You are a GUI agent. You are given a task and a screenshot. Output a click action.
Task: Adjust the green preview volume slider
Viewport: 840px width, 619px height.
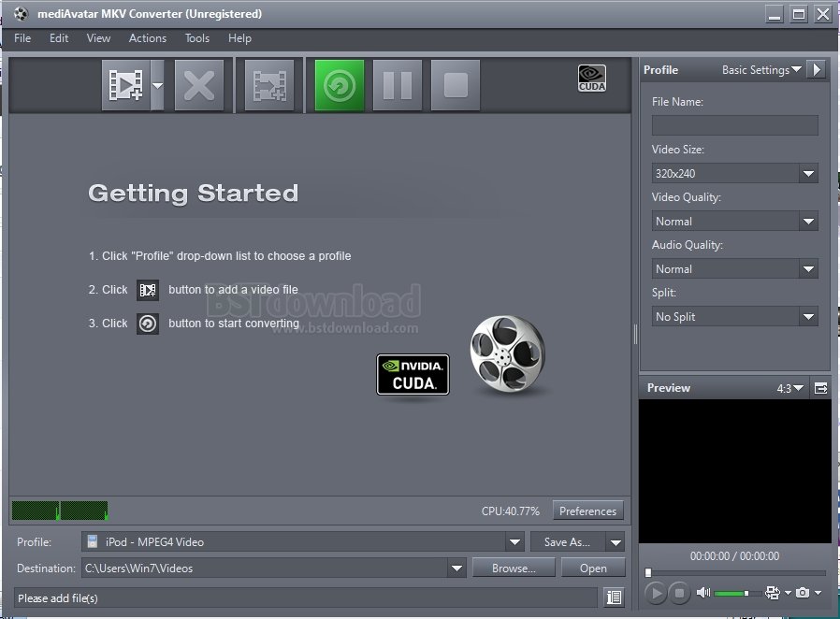pyautogui.click(x=737, y=593)
